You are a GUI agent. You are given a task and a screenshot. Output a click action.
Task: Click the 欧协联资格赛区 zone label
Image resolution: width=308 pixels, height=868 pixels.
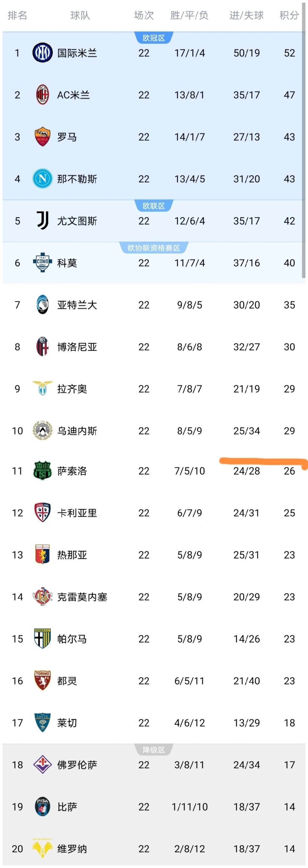pyautogui.click(x=154, y=248)
